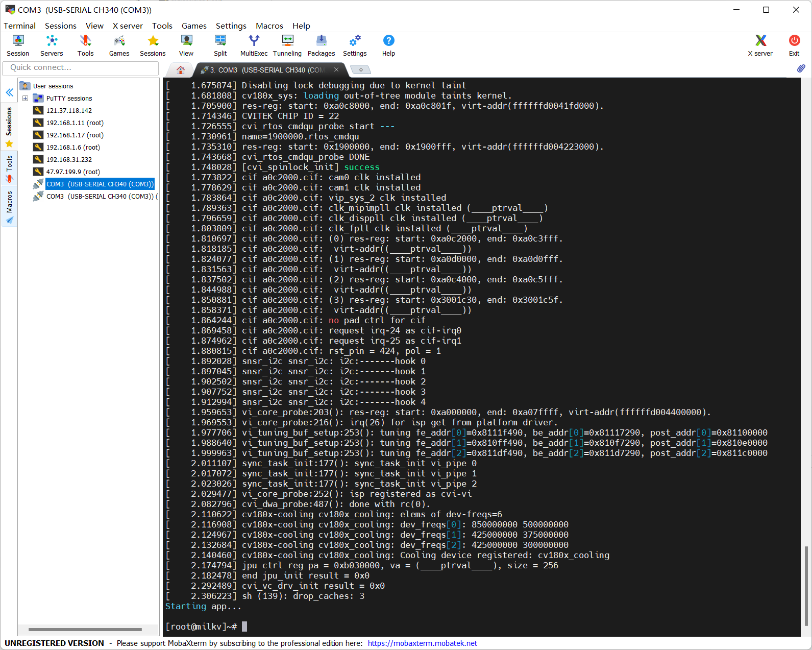
Task: Select the highlighted COM3 serial session
Action: coord(100,184)
